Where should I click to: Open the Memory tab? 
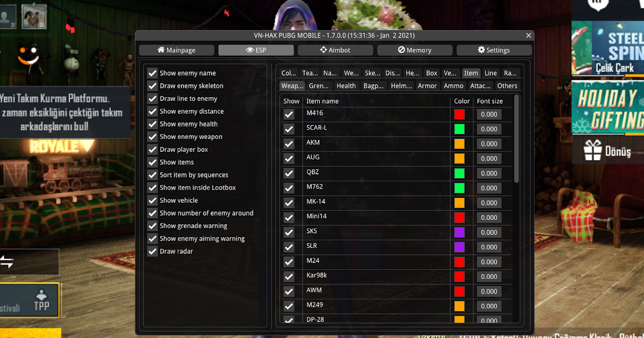pos(415,50)
